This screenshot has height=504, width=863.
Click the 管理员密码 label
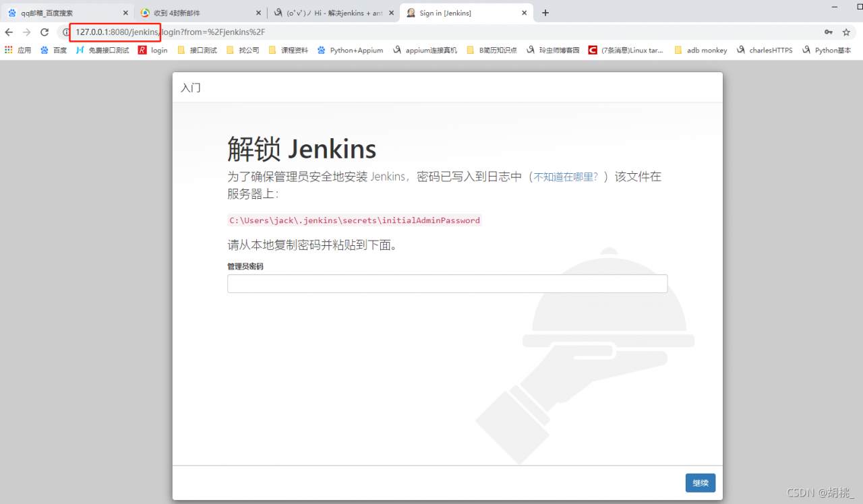[x=245, y=267]
